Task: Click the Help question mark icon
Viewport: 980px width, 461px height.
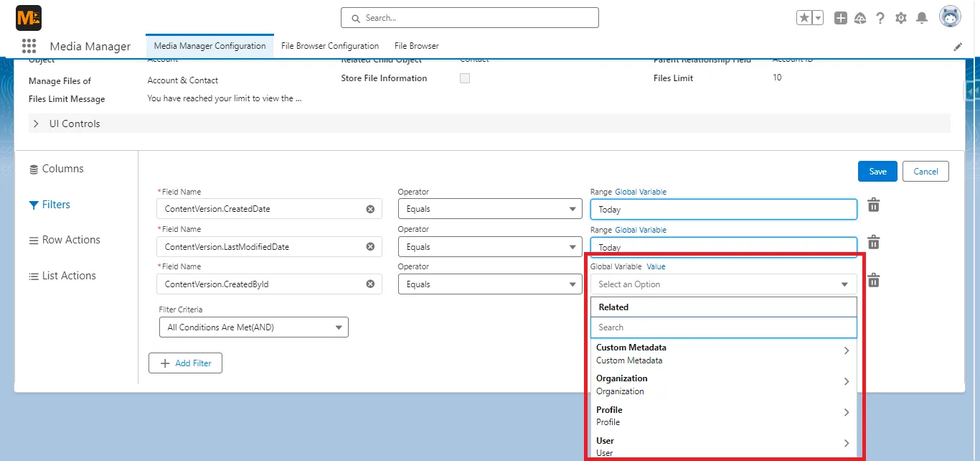Action: click(x=880, y=17)
